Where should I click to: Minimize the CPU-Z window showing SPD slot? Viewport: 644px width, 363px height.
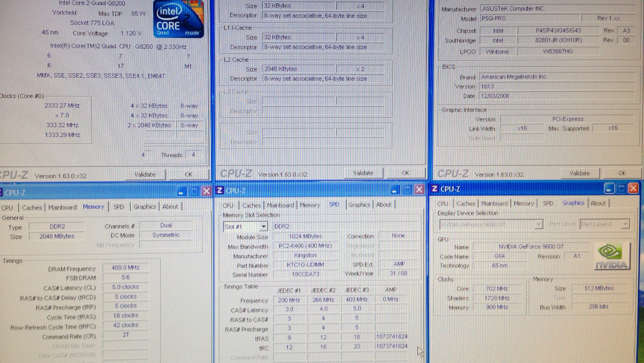[395, 189]
